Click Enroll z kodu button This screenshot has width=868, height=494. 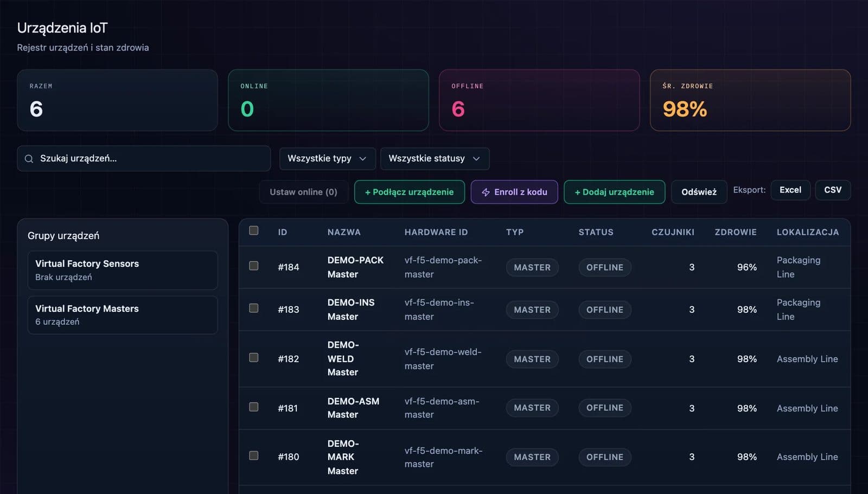pos(514,192)
